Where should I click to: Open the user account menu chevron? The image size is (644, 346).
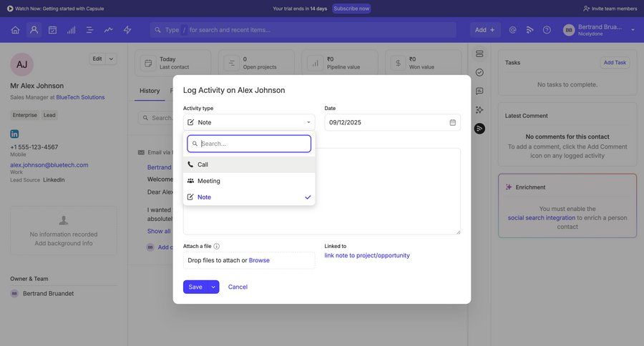633,30
